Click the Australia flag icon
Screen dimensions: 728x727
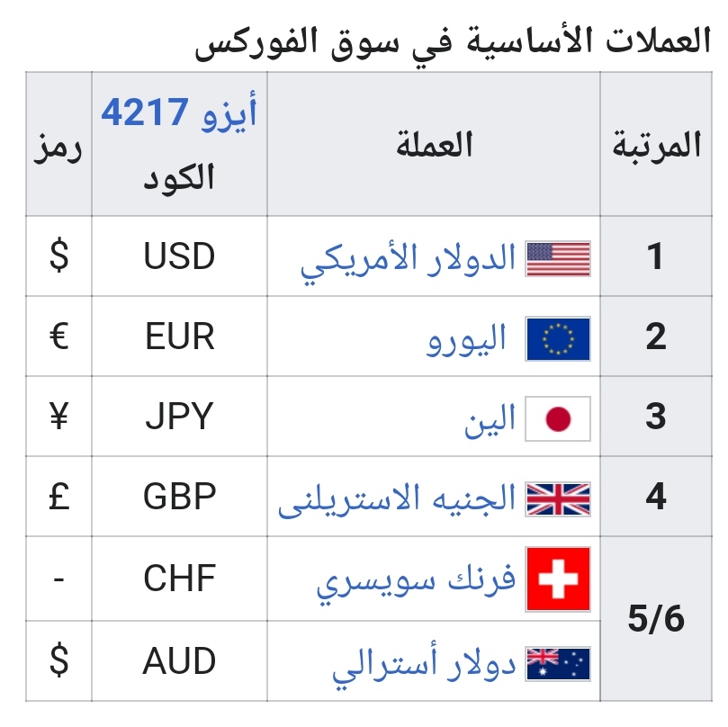coord(558,663)
